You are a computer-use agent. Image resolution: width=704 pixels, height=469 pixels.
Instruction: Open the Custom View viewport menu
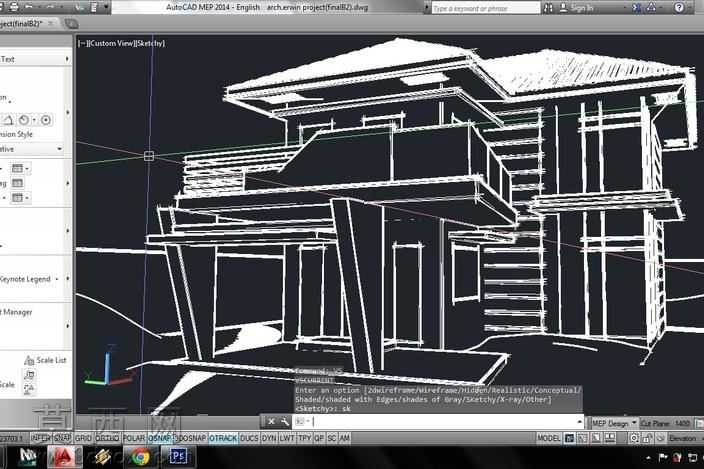pyautogui.click(x=111, y=43)
